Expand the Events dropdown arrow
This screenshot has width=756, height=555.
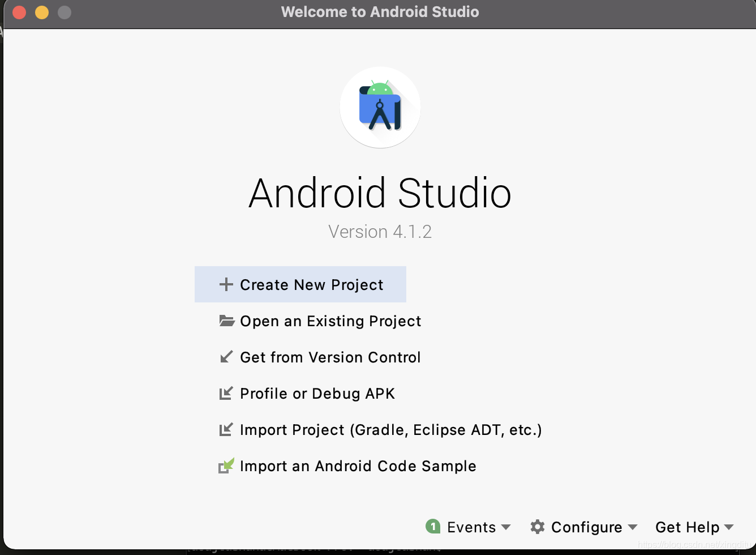(506, 527)
